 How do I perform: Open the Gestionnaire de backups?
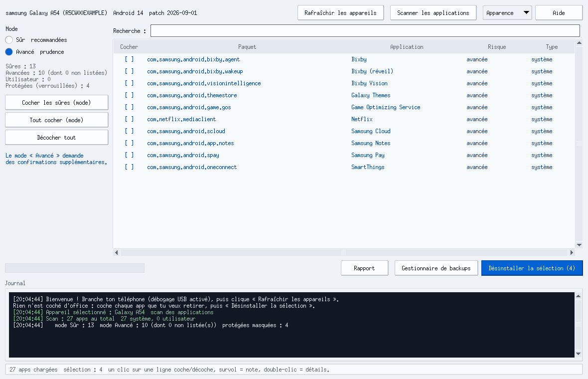pyautogui.click(x=436, y=268)
